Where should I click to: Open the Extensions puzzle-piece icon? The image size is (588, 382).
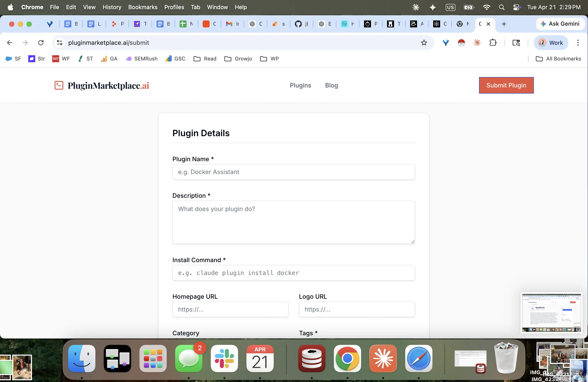(493, 42)
